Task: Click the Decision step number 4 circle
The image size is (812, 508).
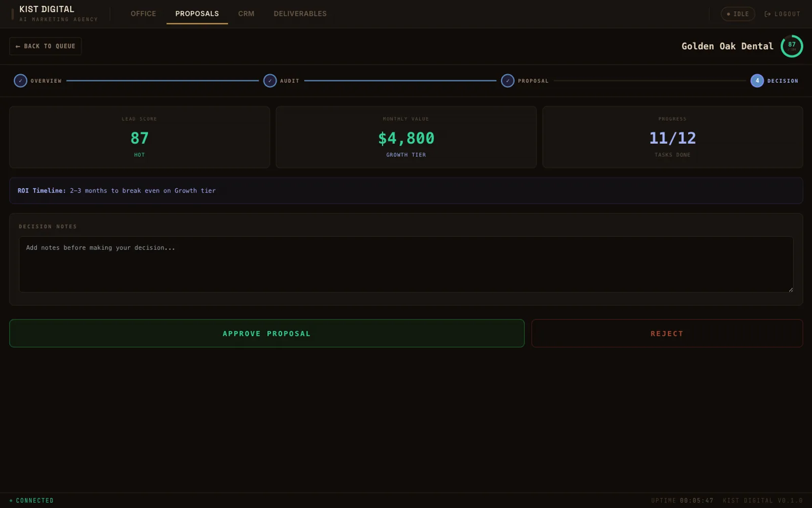Action: point(757,81)
